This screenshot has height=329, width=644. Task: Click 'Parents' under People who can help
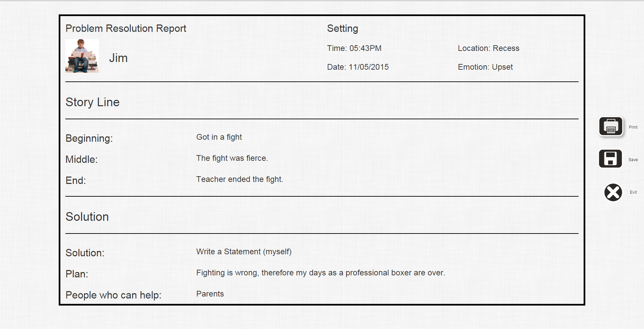pyautogui.click(x=210, y=294)
